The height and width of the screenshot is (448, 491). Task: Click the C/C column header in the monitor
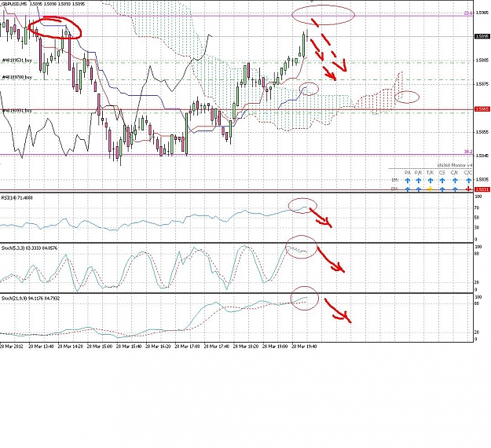click(x=468, y=173)
